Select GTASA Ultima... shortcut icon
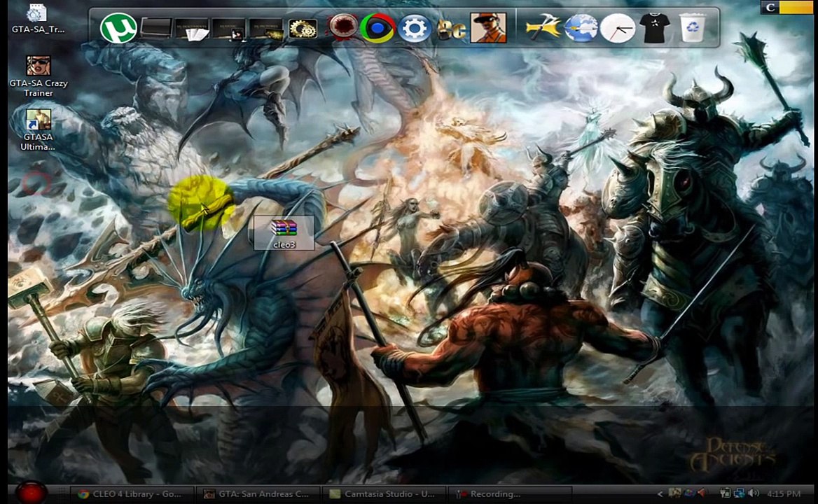The image size is (818, 504). pos(38,129)
